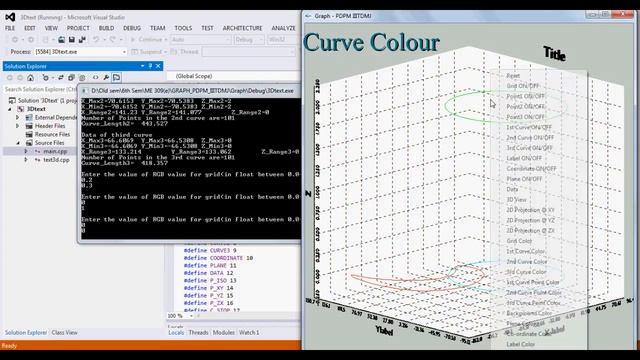This screenshot has width=640, height=360.
Task: Open the DEBUG menu
Action: click(x=132, y=28)
